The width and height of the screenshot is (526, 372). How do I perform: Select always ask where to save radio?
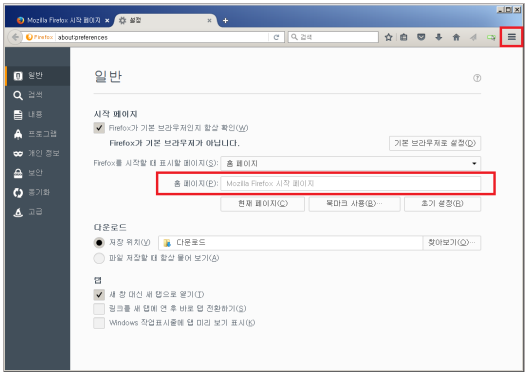click(x=99, y=258)
